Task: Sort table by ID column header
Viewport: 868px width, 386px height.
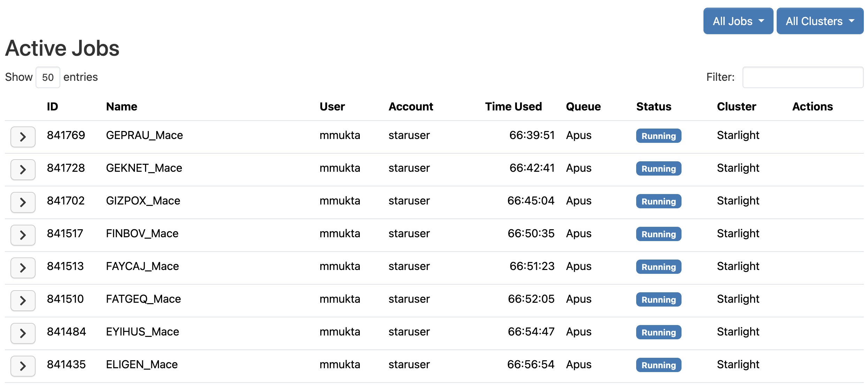Action: click(52, 107)
